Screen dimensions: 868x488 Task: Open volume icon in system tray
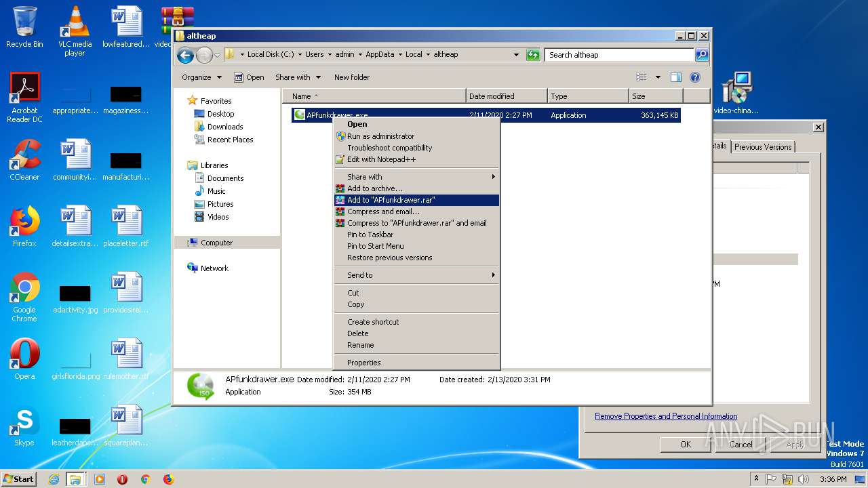pyautogui.click(x=803, y=479)
